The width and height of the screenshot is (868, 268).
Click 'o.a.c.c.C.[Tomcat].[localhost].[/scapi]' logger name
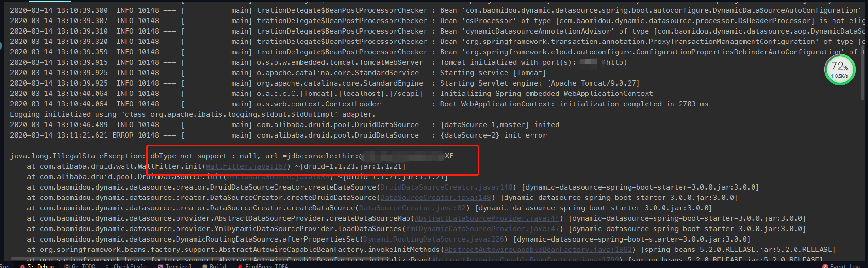pos(340,94)
